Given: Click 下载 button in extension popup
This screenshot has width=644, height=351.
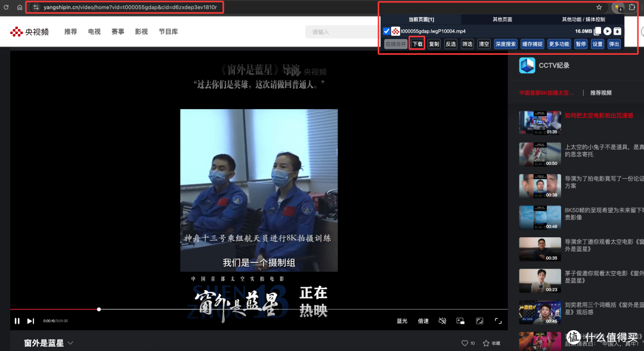Looking at the screenshot, I should pyautogui.click(x=417, y=44).
